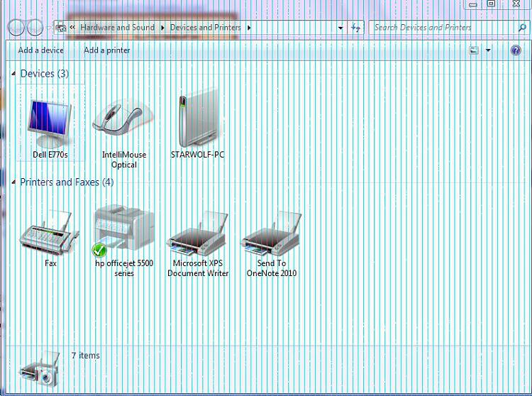Select the STARWOLF-PC computer icon
Image resolution: width=532 pixels, height=396 pixels.
(x=199, y=118)
